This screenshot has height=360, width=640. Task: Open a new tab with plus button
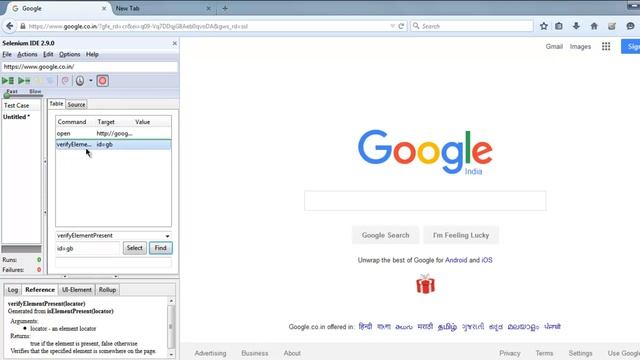coord(225,8)
